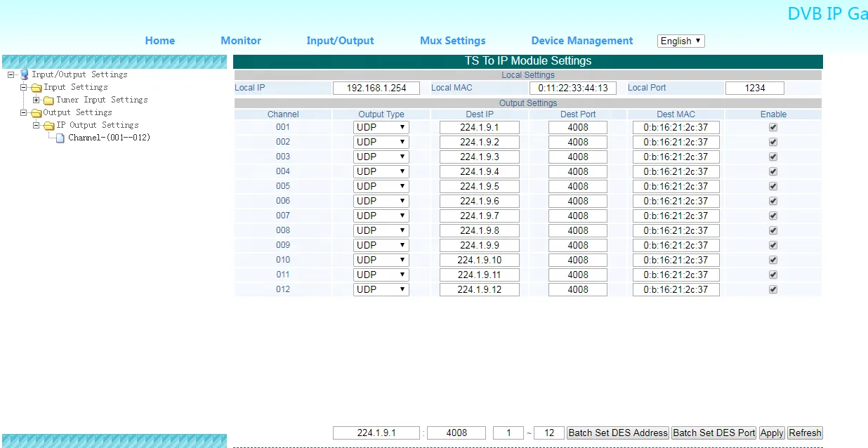Viewport: 868px width, 448px height.
Task: Toggle Enable checkbox for channel 007
Action: click(x=773, y=216)
